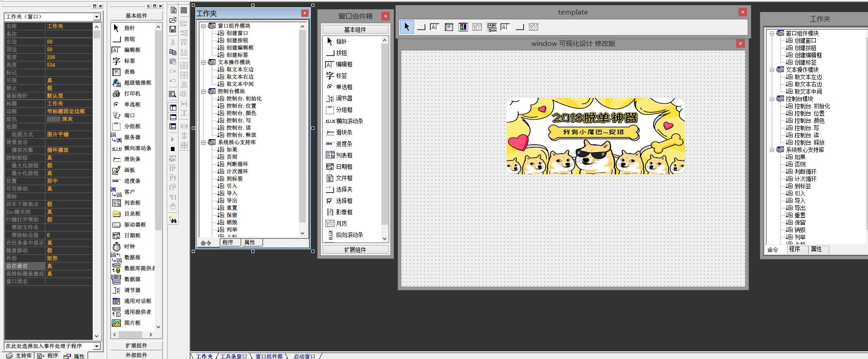Viewport: 868px width, 359px height.
Task: Open the 工作夹（窗口） object dropdown
Action: [97, 17]
